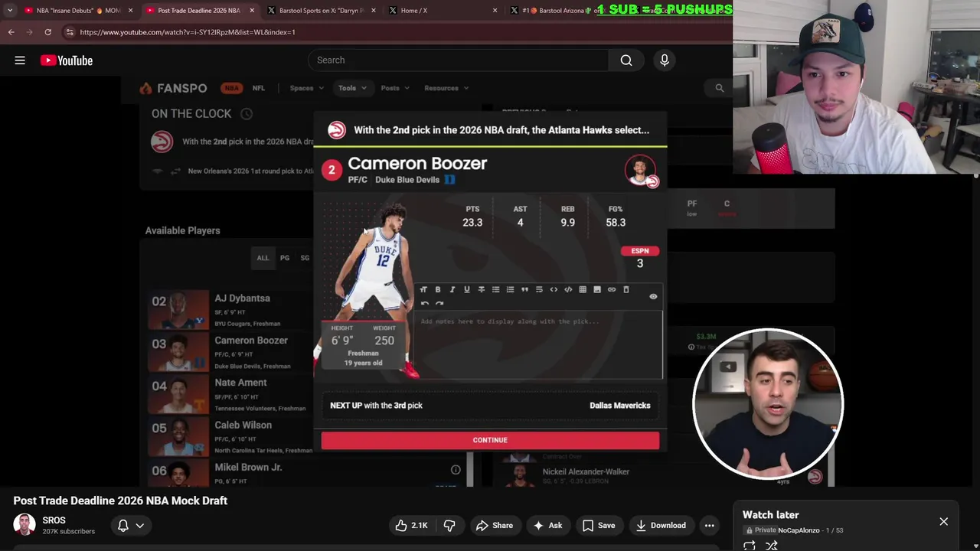Toggle bold in the pick notes editor
The height and width of the screenshot is (551, 980).
click(x=438, y=289)
